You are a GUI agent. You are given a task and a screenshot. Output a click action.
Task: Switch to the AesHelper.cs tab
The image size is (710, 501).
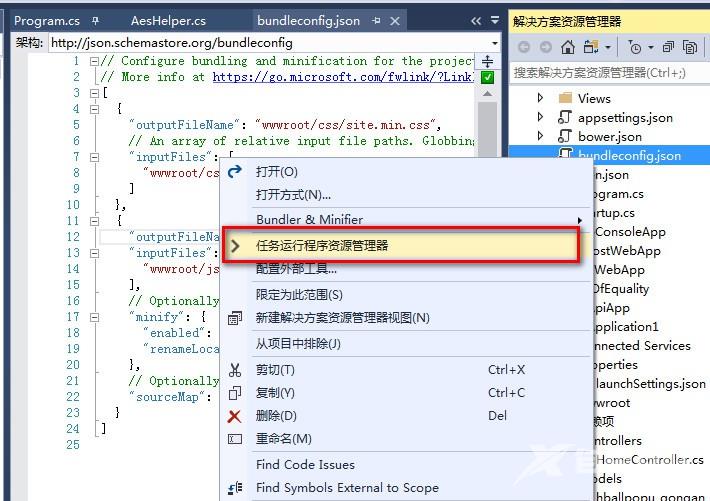(168, 21)
